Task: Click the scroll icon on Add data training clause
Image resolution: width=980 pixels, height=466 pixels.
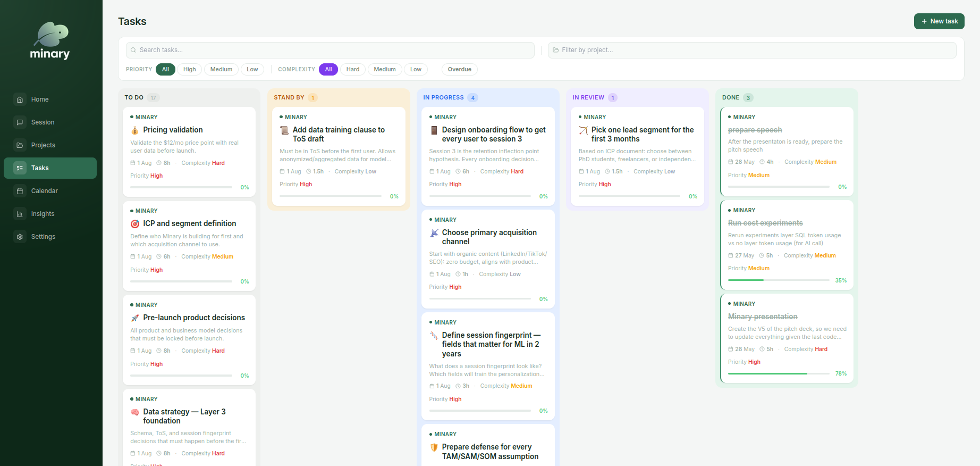Action: 284,130
